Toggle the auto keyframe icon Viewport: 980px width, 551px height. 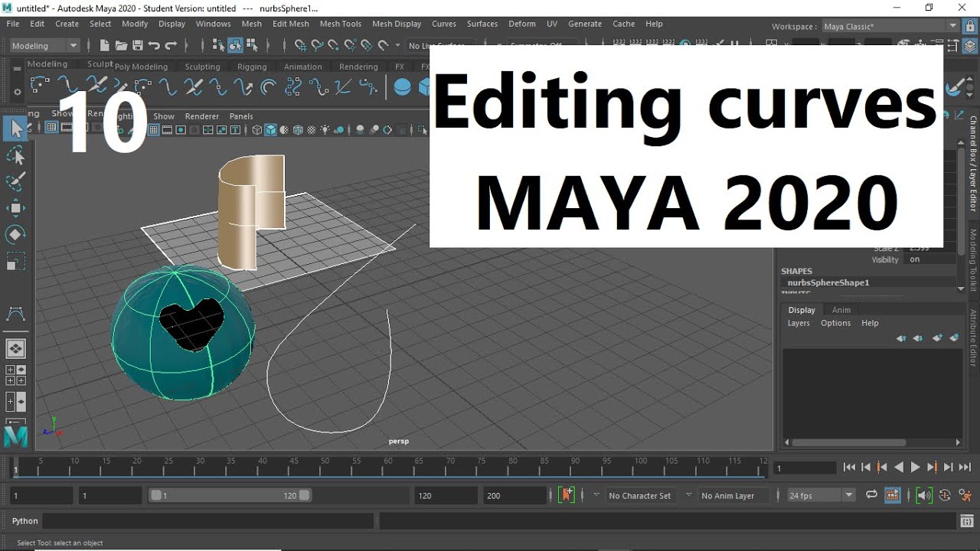pos(945,494)
